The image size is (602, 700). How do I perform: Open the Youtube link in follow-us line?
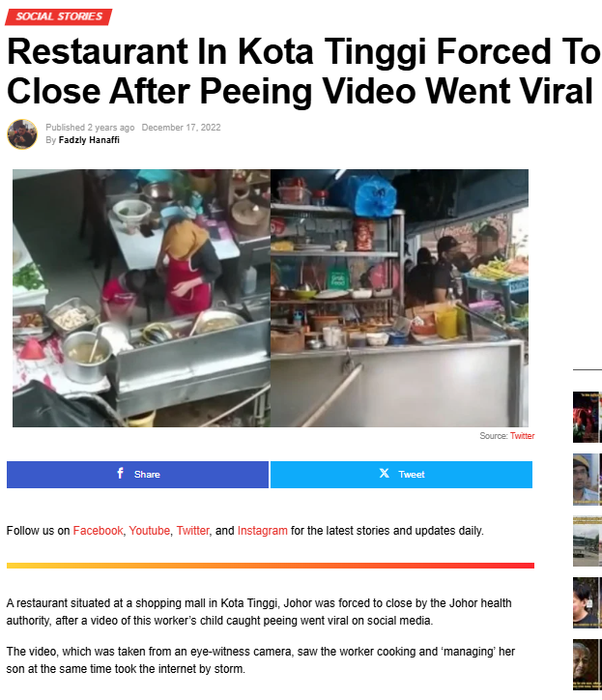pos(150,531)
